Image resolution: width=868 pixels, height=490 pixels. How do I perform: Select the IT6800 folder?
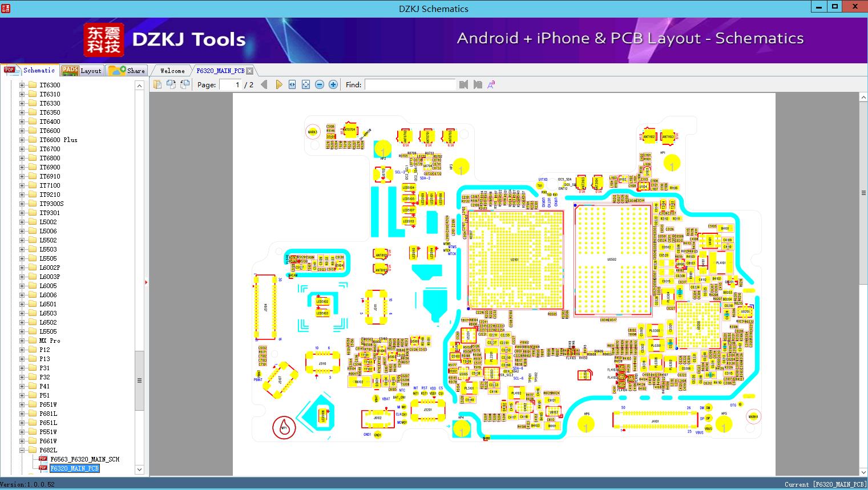(50, 158)
